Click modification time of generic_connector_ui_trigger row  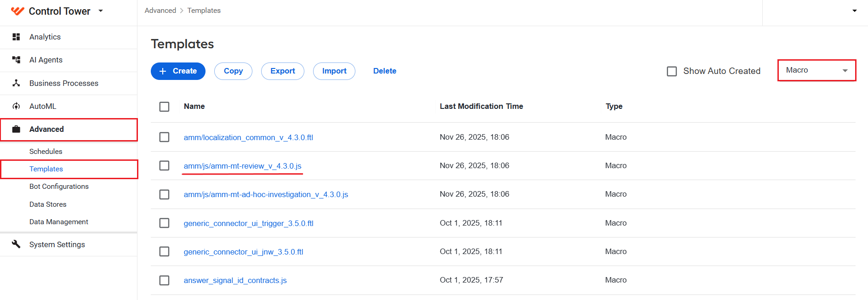[x=471, y=223]
